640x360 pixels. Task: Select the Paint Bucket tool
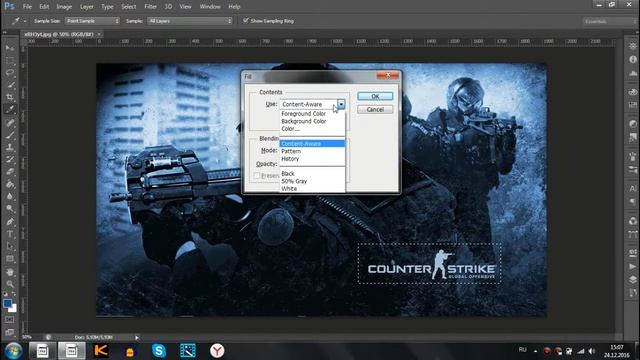coord(10,184)
